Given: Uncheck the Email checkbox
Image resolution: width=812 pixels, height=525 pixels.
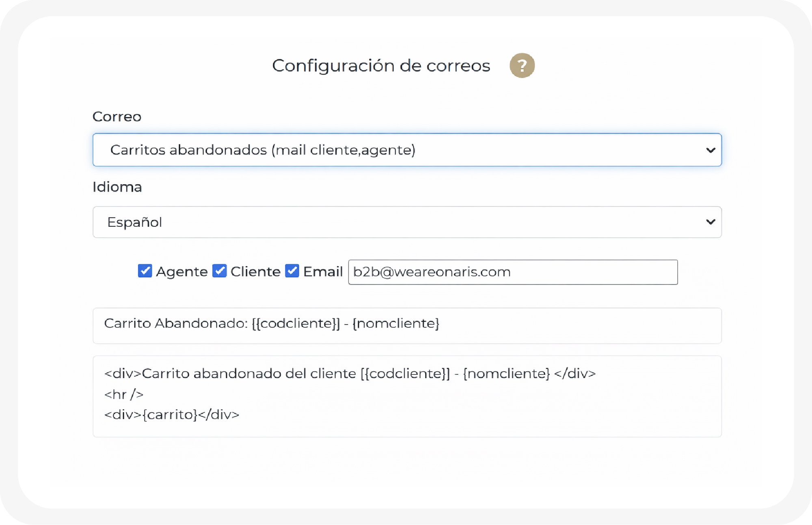Looking at the screenshot, I should click(x=292, y=271).
